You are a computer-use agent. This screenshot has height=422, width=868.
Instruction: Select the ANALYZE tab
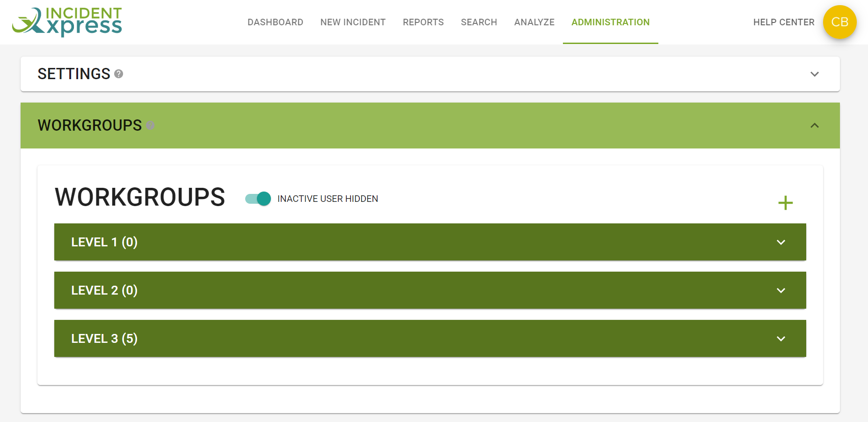click(x=534, y=22)
